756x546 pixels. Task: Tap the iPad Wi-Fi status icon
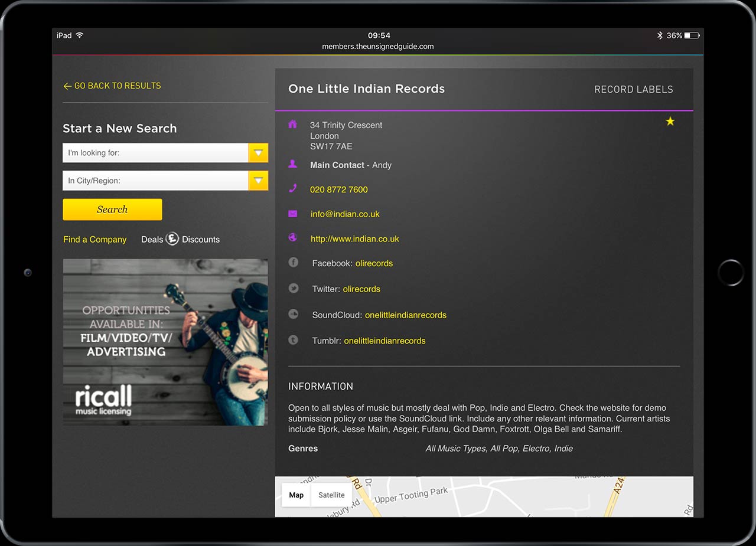pos(80,35)
